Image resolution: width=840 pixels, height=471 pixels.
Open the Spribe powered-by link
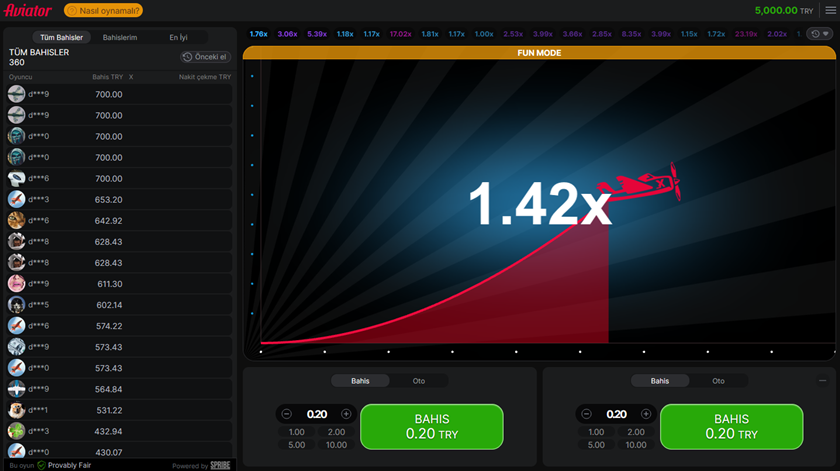click(x=220, y=465)
